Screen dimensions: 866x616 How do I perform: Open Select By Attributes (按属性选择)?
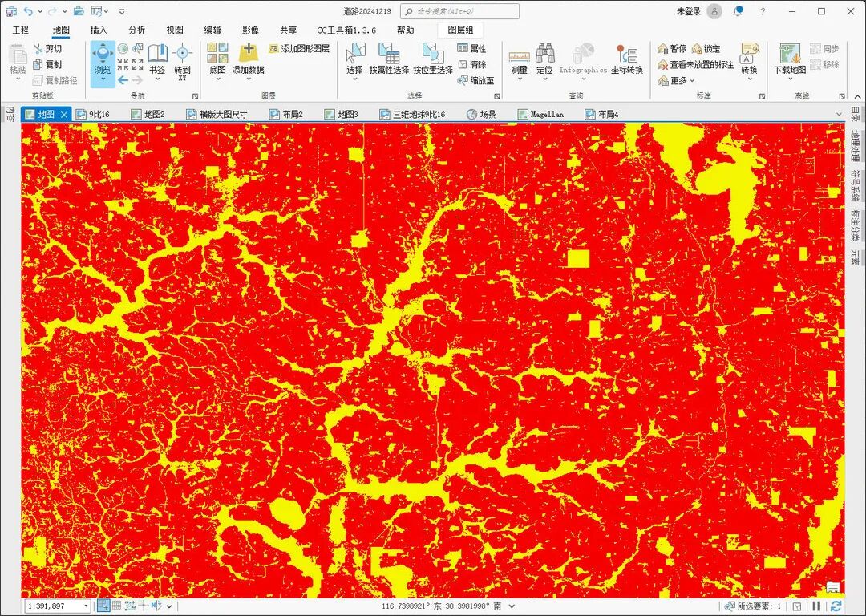point(389,59)
